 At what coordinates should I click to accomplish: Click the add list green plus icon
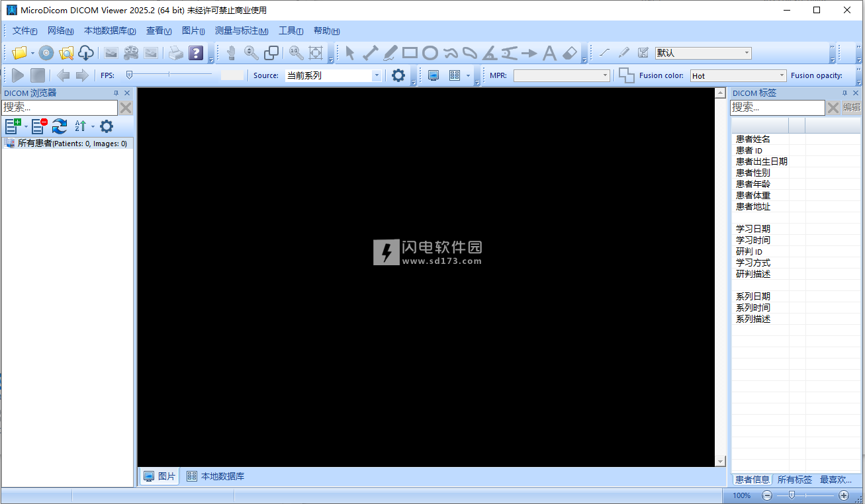coord(13,126)
